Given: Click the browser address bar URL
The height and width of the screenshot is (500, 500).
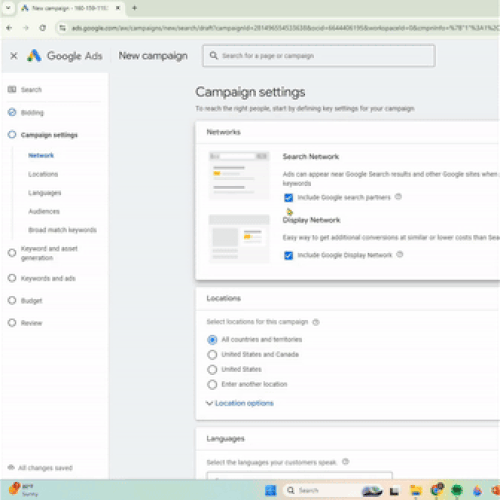Looking at the screenshot, I should pyautogui.click(x=285, y=28).
